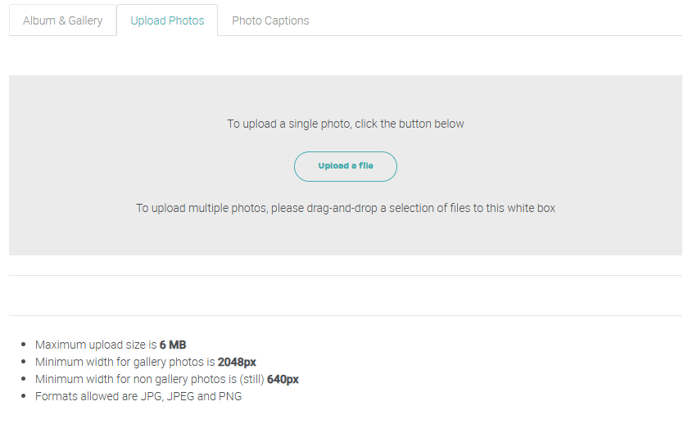
Task: Select the Maximum upload size line
Action: click(x=110, y=345)
